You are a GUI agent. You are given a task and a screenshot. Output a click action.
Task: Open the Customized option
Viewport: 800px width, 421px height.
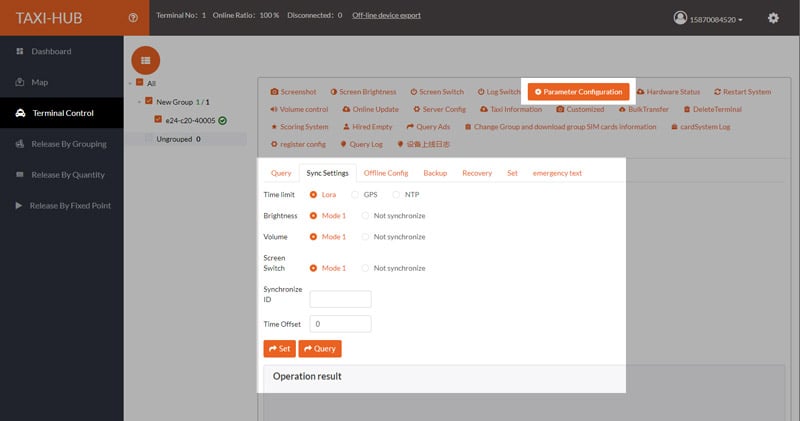coord(580,109)
